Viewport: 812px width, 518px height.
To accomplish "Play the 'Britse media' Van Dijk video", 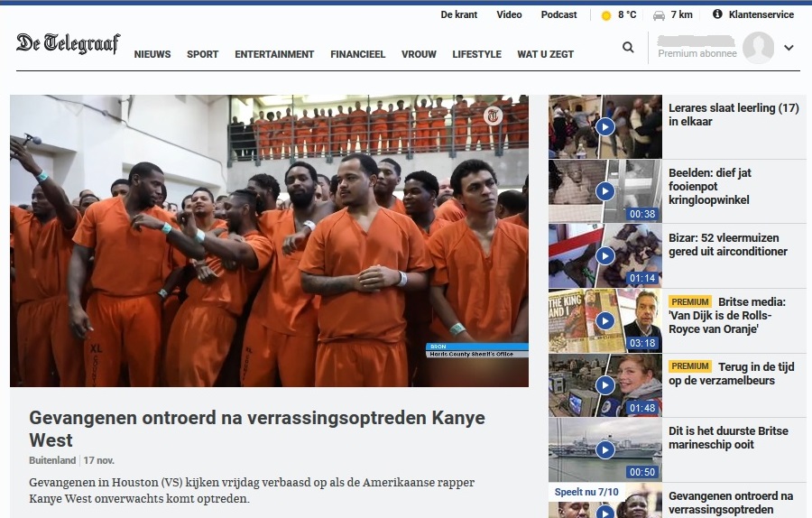I will [604, 320].
